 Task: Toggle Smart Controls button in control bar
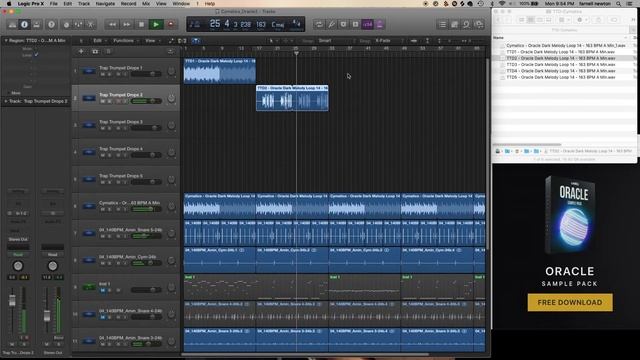pos(67,24)
